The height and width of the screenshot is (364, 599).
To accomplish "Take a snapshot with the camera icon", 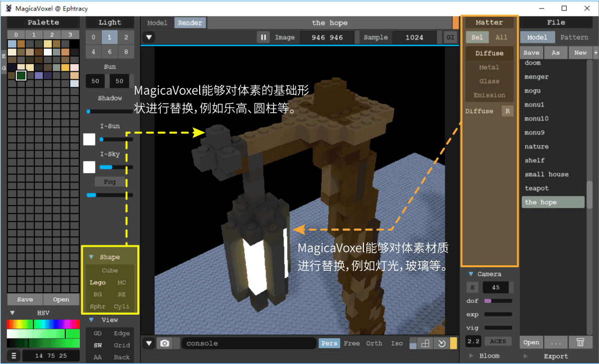I will 164,344.
